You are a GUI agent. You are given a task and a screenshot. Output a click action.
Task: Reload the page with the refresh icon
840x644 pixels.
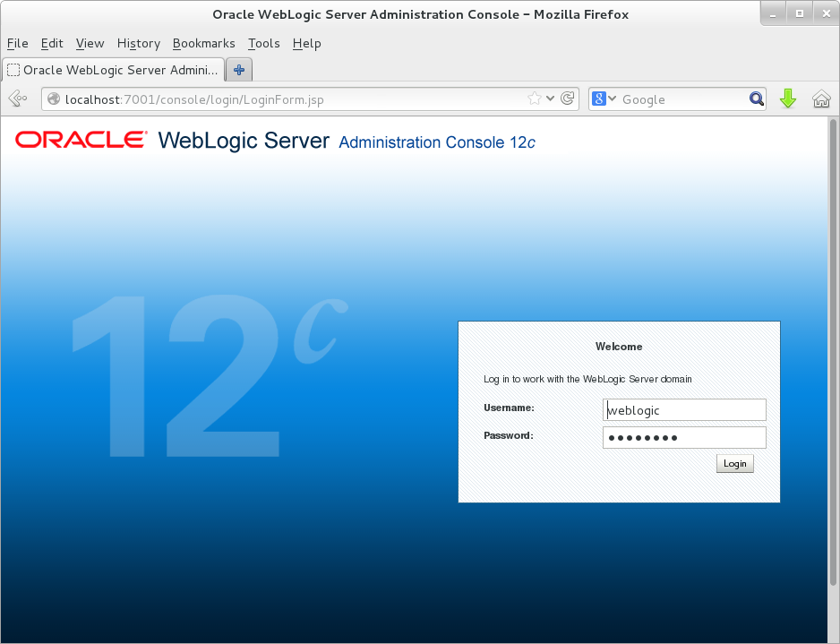click(568, 99)
